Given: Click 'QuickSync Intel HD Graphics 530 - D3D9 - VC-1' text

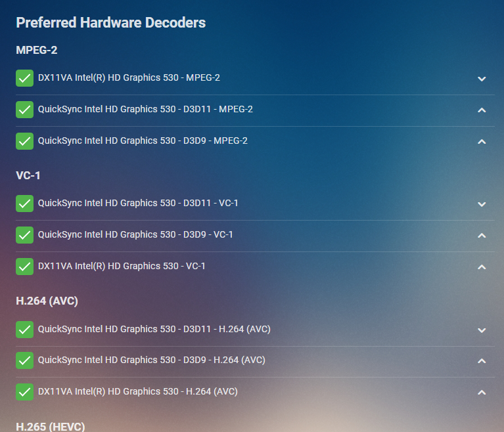Looking at the screenshot, I should (x=135, y=234).
